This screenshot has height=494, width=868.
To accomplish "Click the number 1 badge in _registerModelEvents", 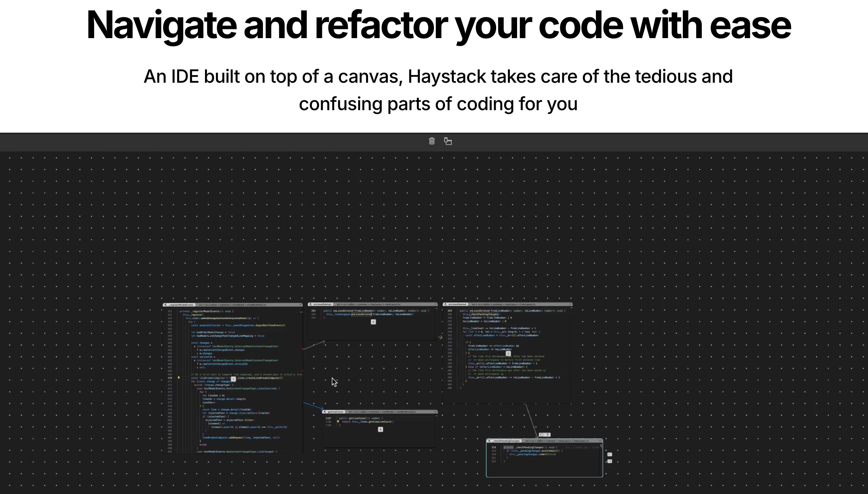I will click(233, 379).
